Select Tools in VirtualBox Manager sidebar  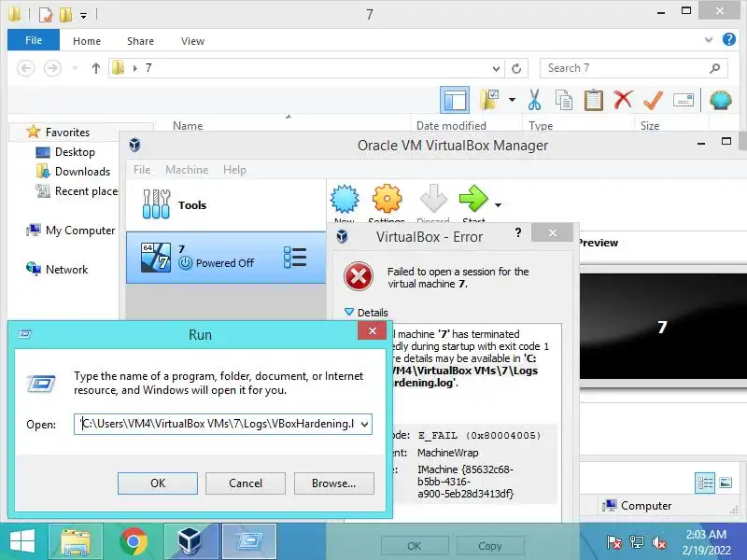[x=226, y=205]
